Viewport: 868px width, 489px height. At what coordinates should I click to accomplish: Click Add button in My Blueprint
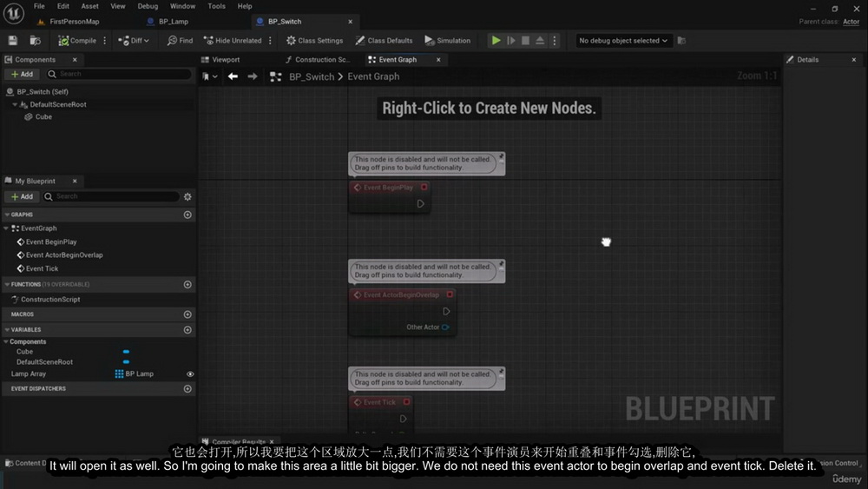point(23,196)
